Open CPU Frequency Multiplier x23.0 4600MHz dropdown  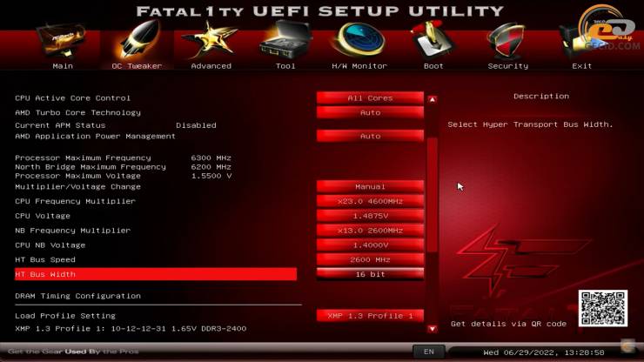(370, 201)
